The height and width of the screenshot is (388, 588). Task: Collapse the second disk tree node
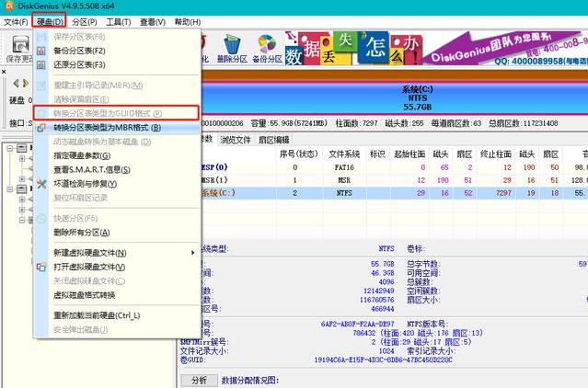[x=10, y=189]
